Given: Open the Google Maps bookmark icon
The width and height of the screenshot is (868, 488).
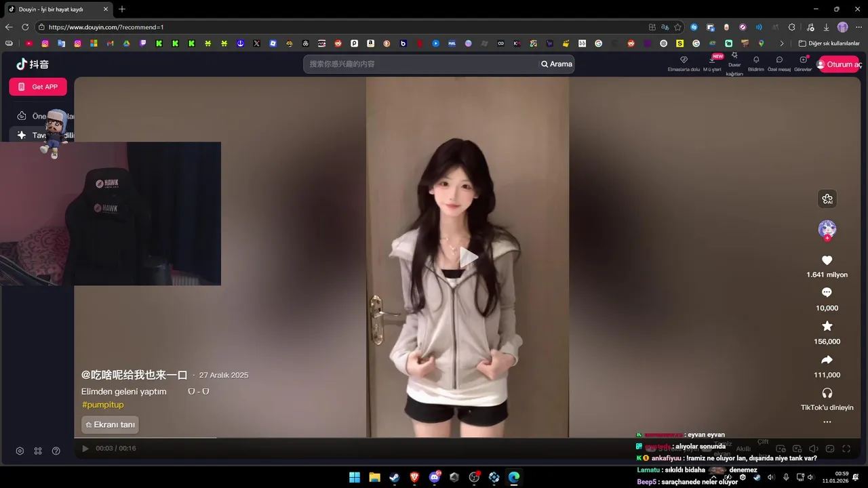Looking at the screenshot, I should click(761, 43).
